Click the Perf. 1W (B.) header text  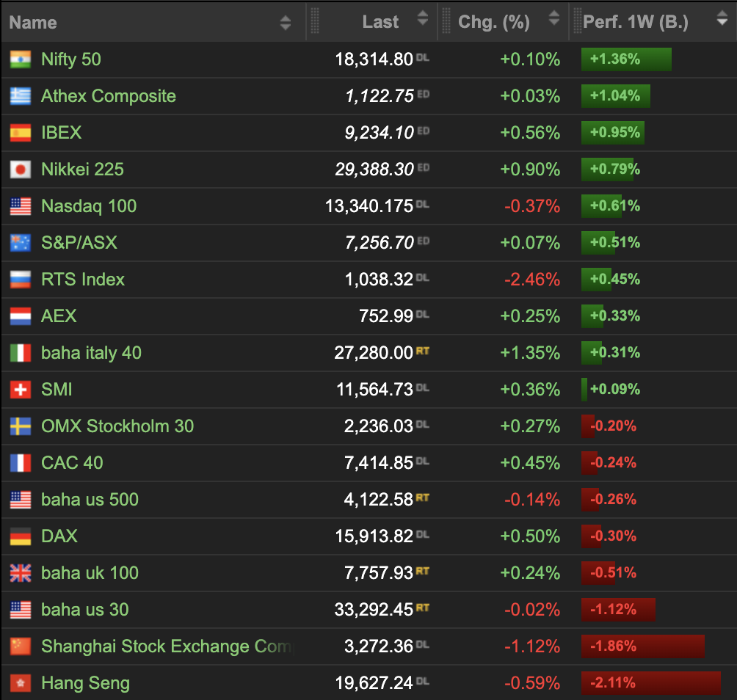click(x=636, y=21)
